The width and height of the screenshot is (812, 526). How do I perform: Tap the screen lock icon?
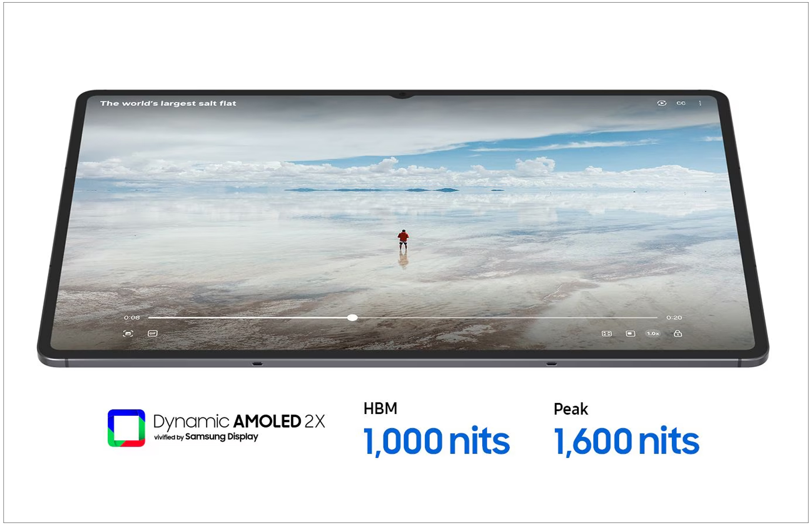[x=678, y=333]
